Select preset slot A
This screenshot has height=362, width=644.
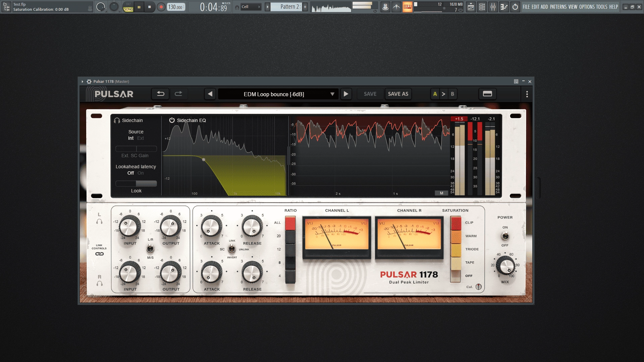(435, 94)
